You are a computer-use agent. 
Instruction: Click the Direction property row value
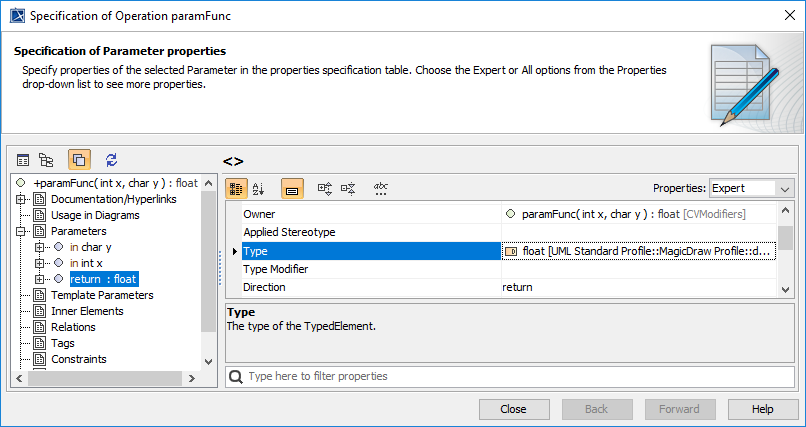tap(640, 287)
